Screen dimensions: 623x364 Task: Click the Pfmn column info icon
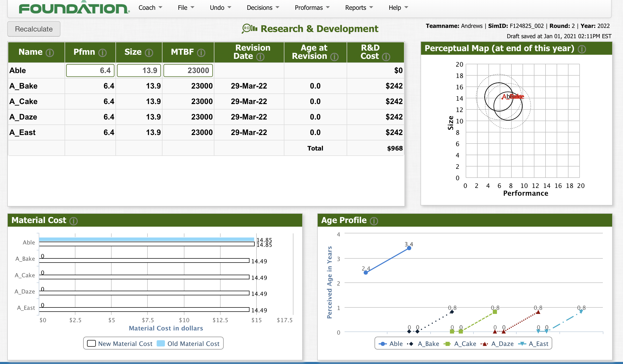(103, 53)
